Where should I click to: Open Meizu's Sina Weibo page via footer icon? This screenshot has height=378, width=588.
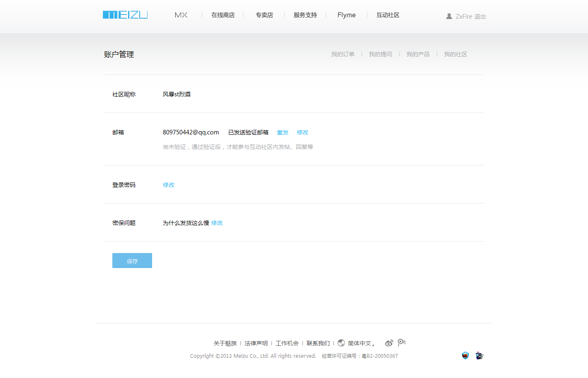(389, 343)
